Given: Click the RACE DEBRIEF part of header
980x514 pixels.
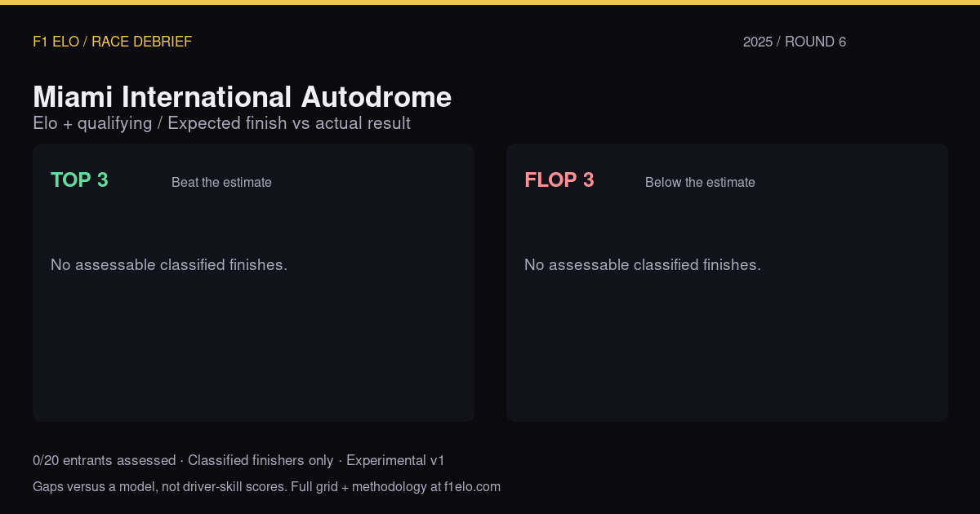Looking at the screenshot, I should point(141,42).
